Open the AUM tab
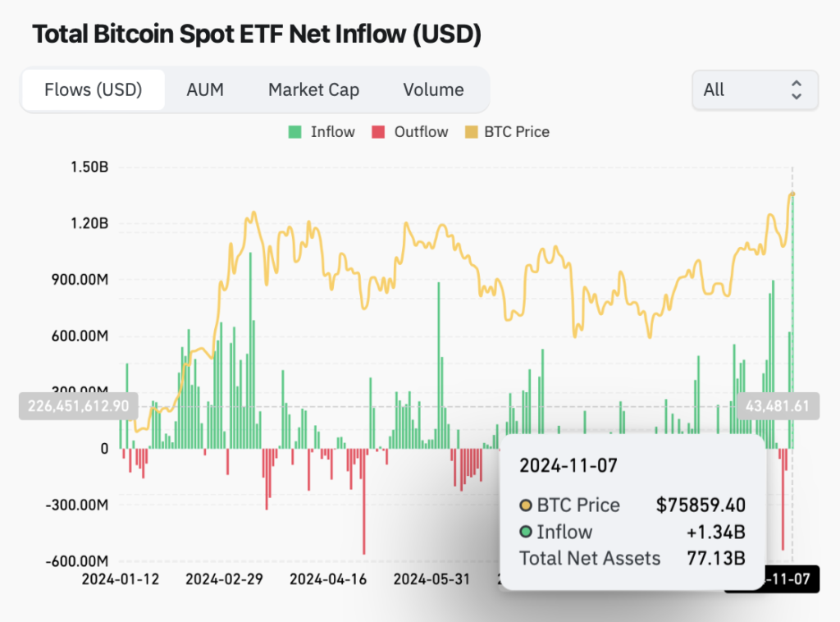840x622 pixels. click(x=204, y=89)
